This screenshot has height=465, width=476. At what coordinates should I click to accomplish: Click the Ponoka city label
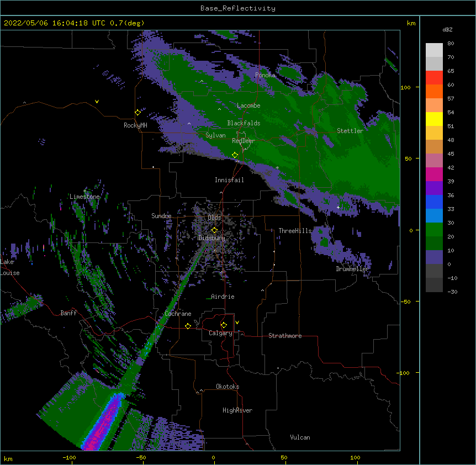click(x=265, y=75)
